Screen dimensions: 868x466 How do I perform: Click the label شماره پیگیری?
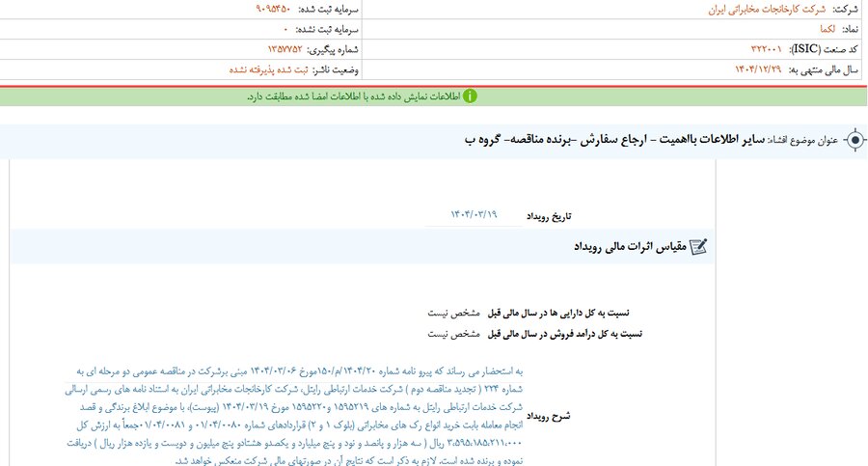[333, 49]
